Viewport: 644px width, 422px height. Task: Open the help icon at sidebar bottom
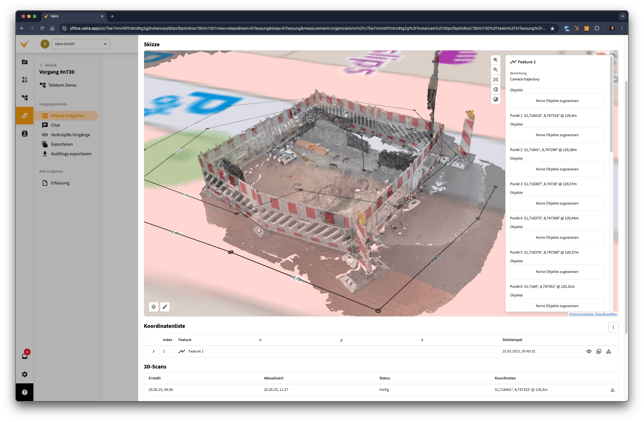25,392
